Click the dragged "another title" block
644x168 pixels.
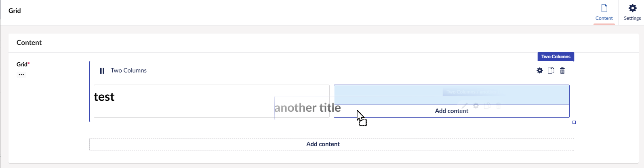tap(307, 108)
